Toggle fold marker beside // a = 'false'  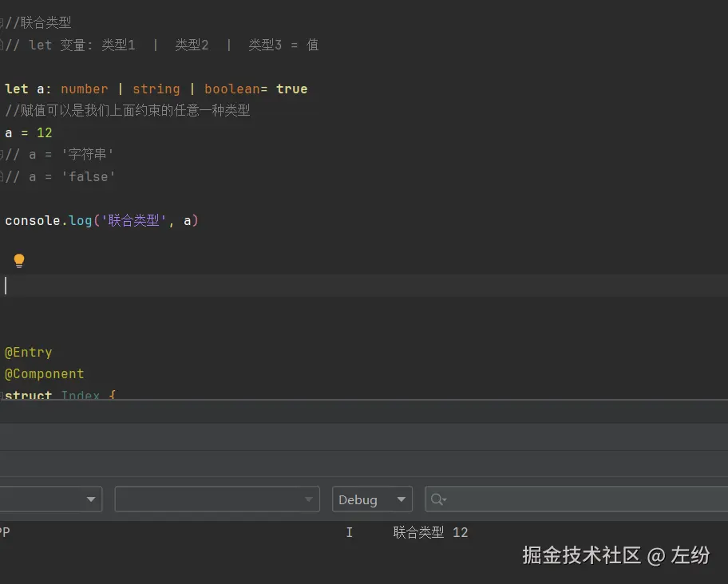2,176
